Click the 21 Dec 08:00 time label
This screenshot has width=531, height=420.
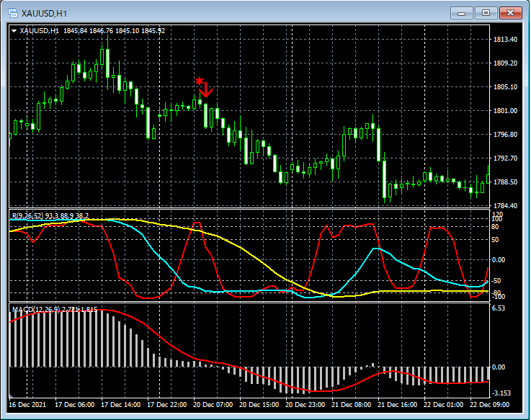pyautogui.click(x=351, y=404)
